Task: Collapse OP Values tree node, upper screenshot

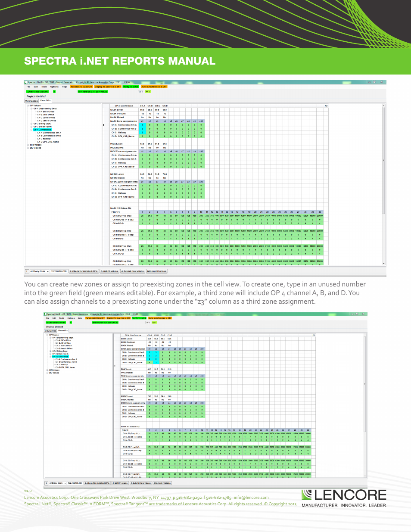Action: [28, 106]
